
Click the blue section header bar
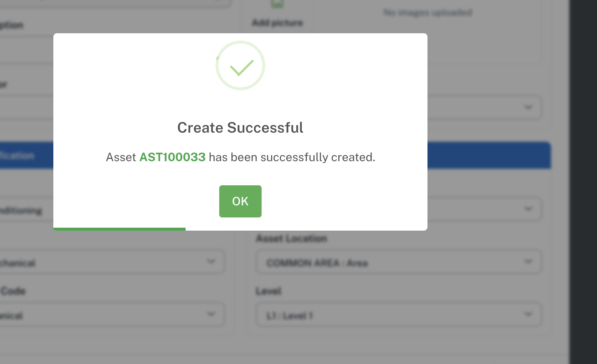point(489,155)
